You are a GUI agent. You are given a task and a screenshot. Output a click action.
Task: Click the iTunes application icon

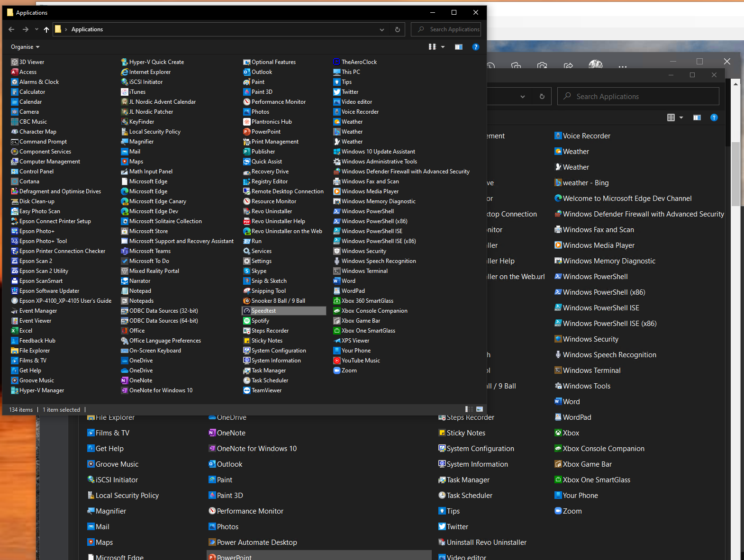[125, 92]
